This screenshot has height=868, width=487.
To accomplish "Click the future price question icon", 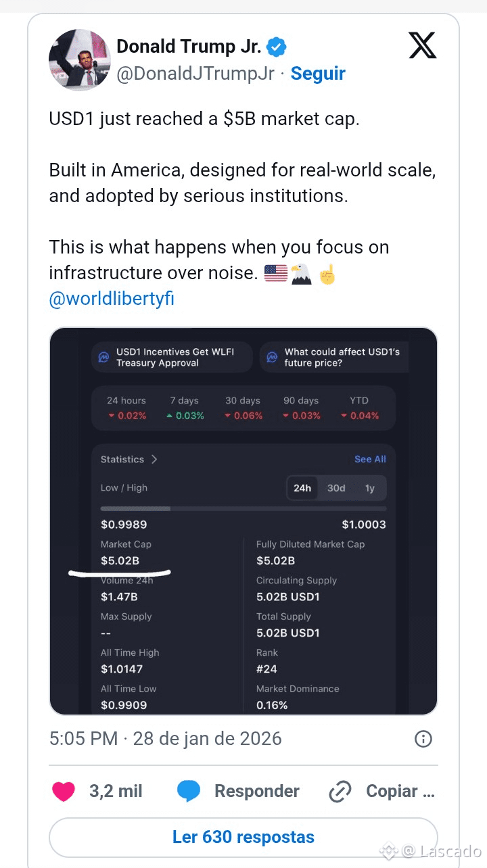I will [x=273, y=357].
